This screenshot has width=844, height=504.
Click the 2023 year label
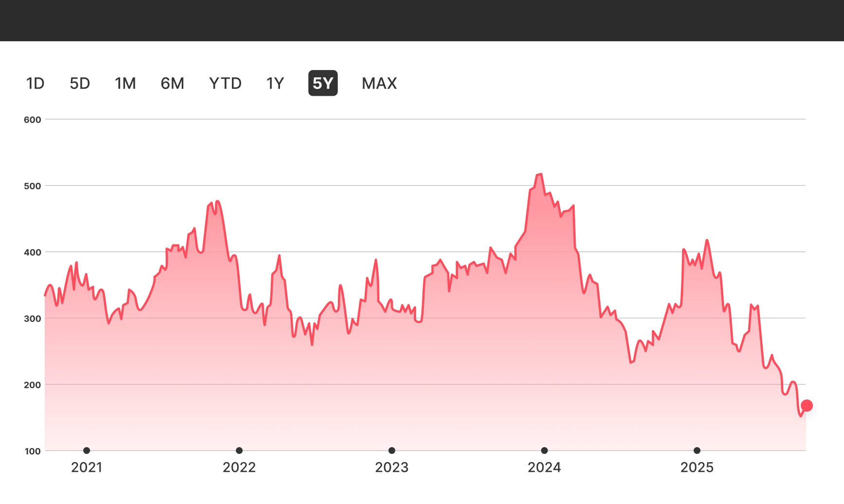pyautogui.click(x=392, y=468)
